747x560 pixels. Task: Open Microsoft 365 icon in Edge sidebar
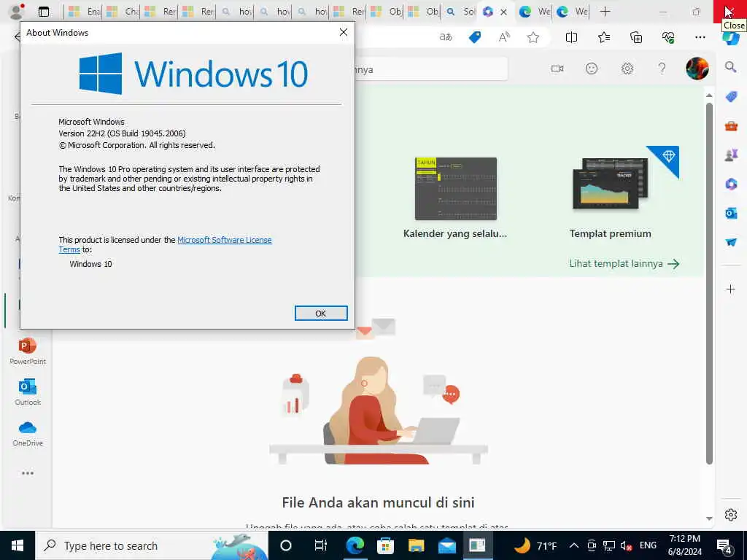731,184
